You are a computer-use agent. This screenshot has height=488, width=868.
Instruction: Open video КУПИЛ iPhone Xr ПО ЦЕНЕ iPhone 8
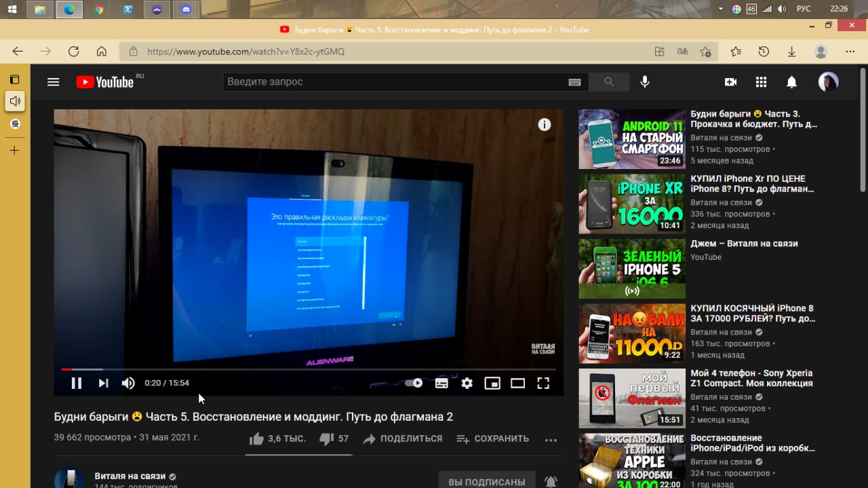tap(753, 184)
